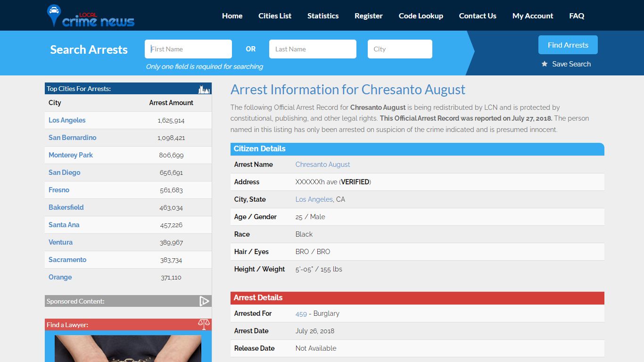This screenshot has width=644, height=362.
Task: Click the Chresanto August arrest name link
Action: coord(322,165)
